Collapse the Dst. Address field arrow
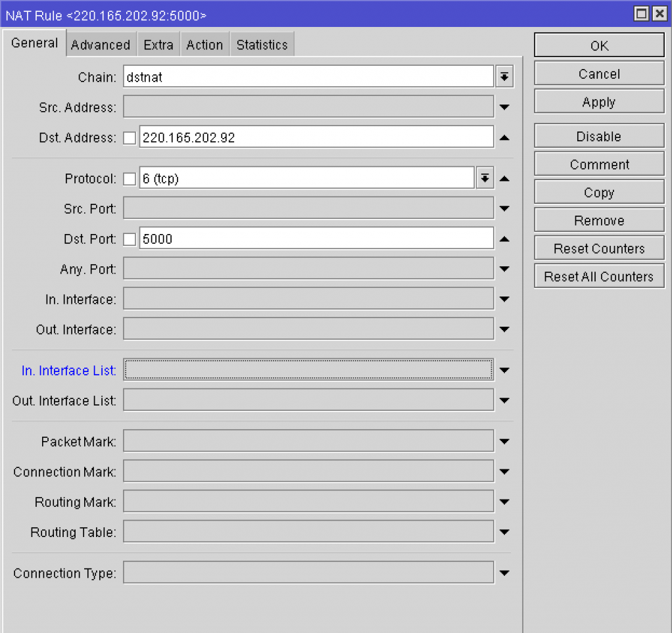Image resolution: width=672 pixels, height=633 pixels. tap(504, 138)
